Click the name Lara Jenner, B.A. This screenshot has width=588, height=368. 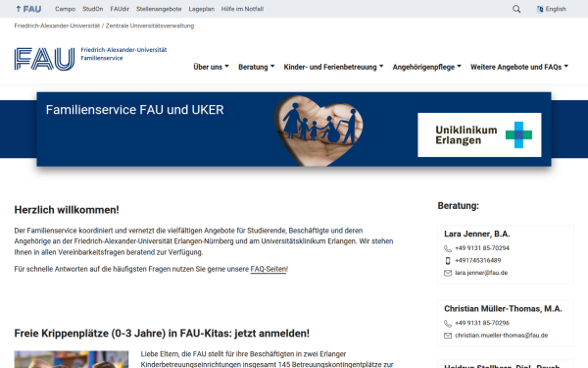pyautogui.click(x=477, y=234)
